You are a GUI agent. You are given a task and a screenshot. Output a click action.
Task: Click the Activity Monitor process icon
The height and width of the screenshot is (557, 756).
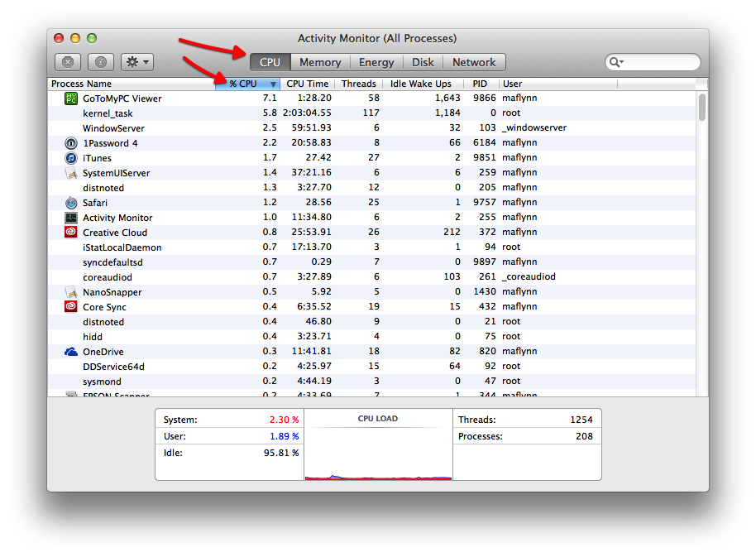coord(71,218)
